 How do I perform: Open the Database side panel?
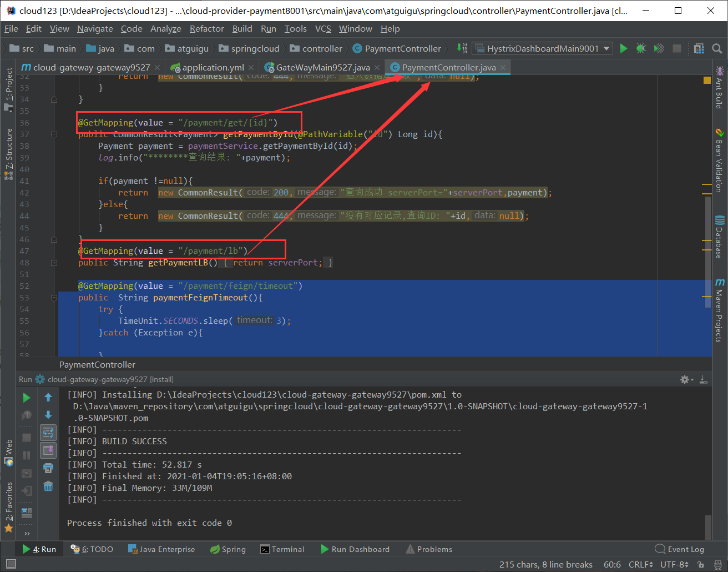point(719,237)
